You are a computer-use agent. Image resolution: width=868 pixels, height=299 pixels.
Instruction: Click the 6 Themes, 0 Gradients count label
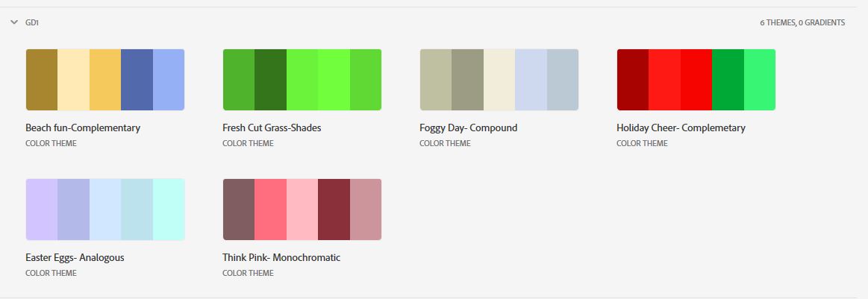(x=802, y=22)
